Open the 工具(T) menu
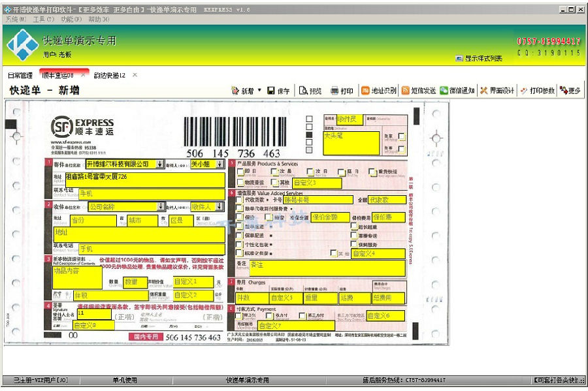 tap(44, 19)
